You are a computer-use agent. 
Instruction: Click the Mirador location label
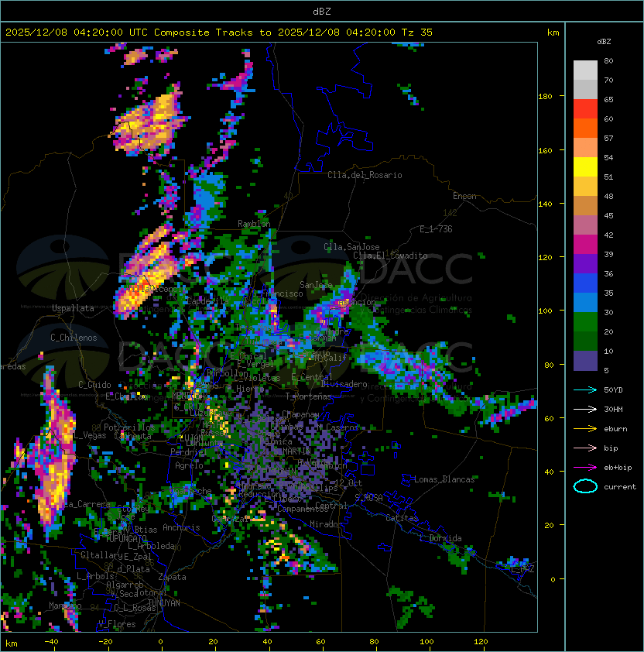pos(327,524)
